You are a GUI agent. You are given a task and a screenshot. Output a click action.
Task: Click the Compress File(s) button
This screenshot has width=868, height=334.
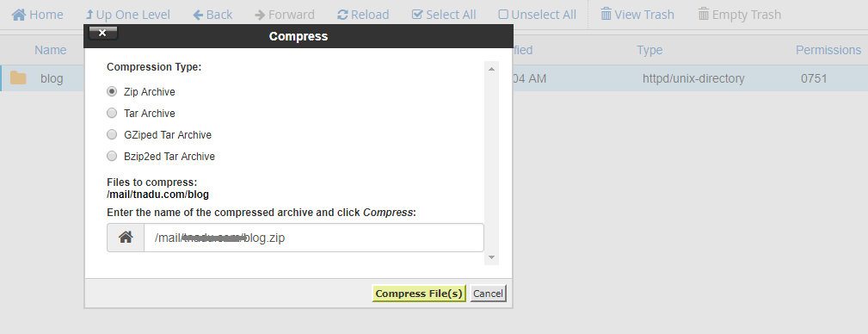click(x=419, y=294)
